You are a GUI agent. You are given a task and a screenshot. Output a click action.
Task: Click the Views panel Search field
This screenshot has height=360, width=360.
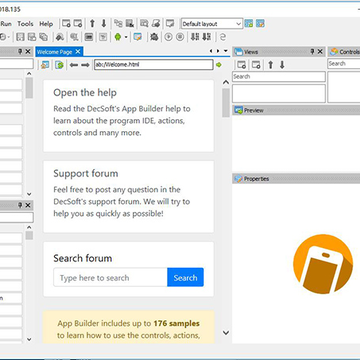pos(279,76)
